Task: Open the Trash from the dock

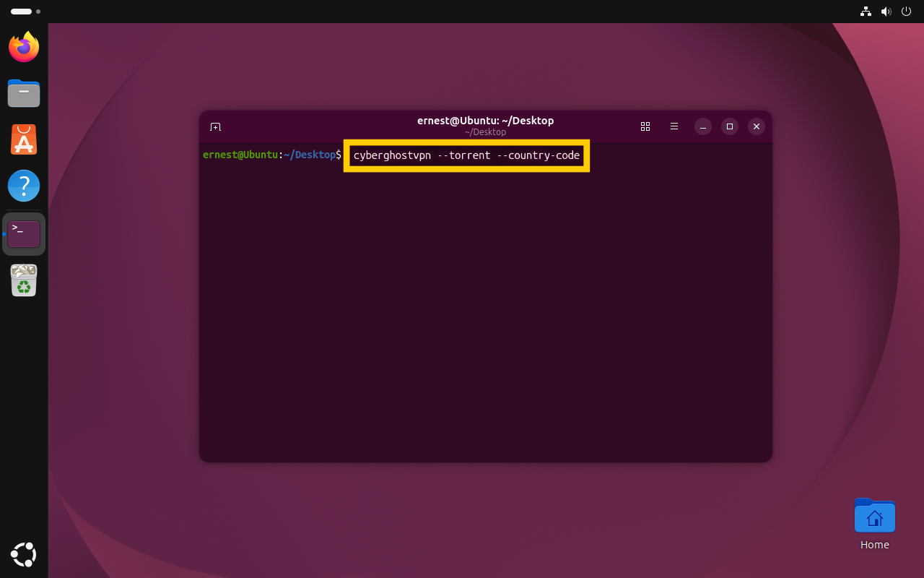Action: (24, 280)
